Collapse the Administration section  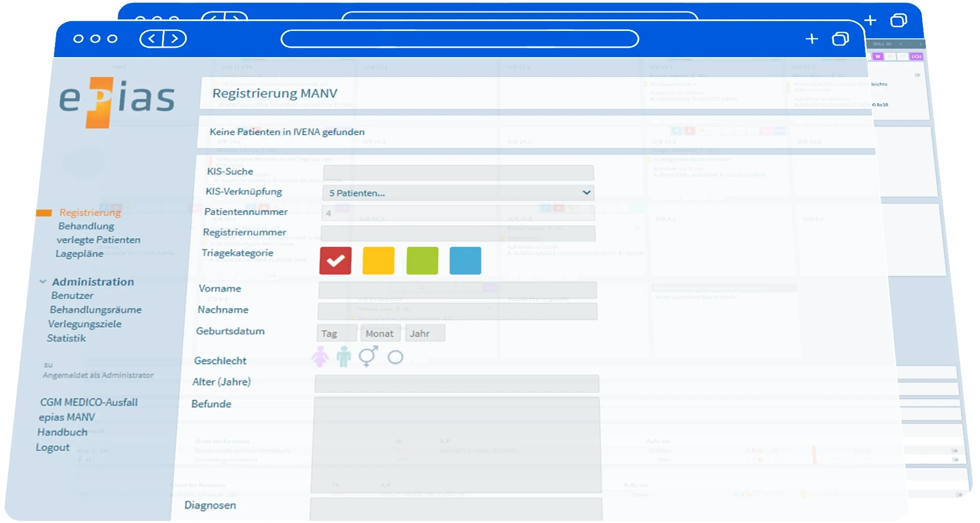click(x=43, y=281)
